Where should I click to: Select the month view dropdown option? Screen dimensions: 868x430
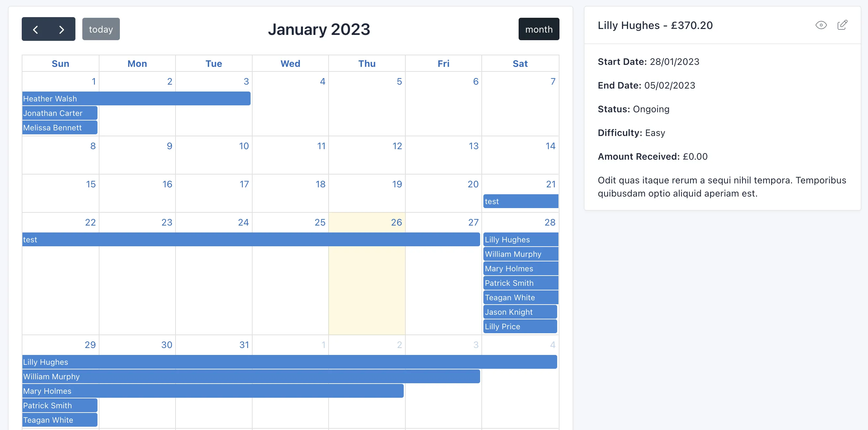(539, 29)
